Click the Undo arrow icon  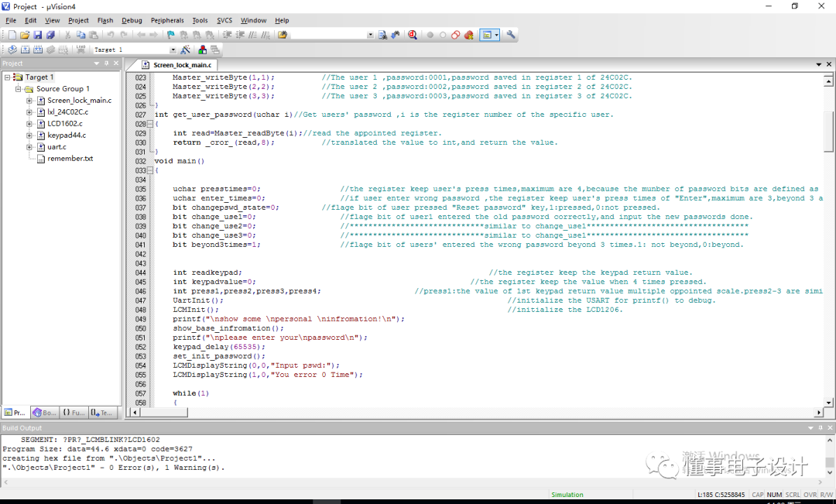[111, 35]
